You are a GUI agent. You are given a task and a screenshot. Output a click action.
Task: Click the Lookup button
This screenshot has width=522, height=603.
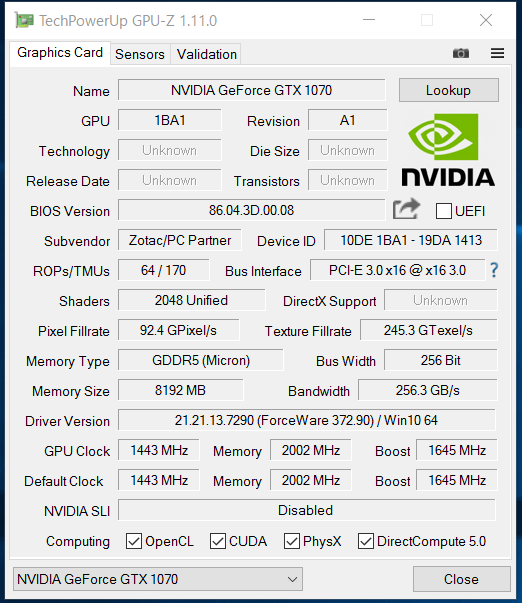click(449, 90)
